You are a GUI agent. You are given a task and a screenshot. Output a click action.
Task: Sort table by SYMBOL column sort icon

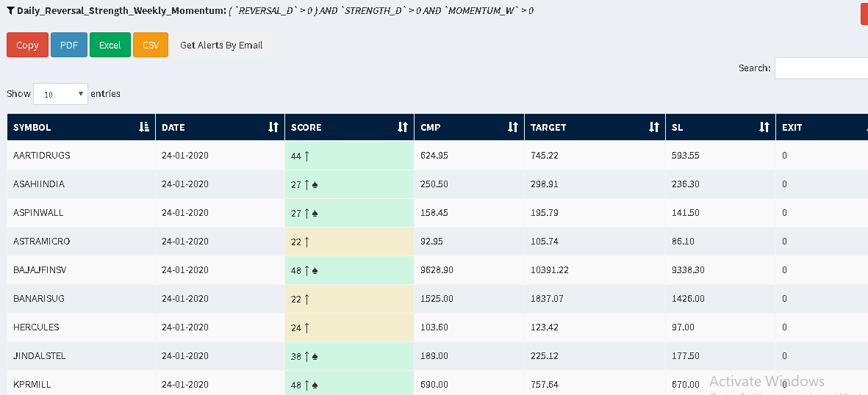click(x=144, y=127)
